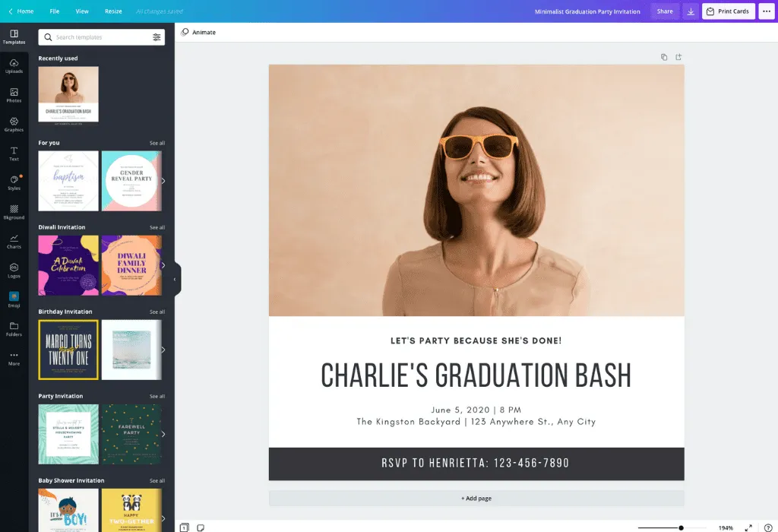The width and height of the screenshot is (778, 532).
Task: Select the Farewell Party template
Action: click(x=131, y=434)
